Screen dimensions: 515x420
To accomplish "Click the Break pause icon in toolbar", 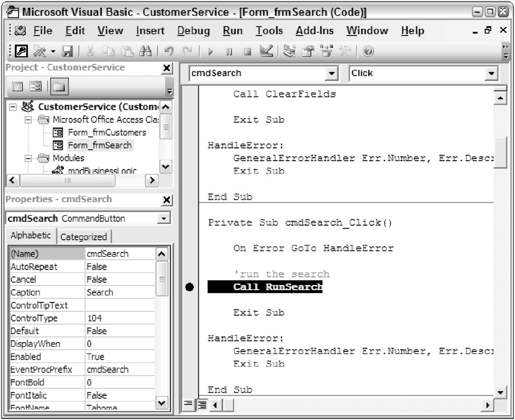I will 229,52.
